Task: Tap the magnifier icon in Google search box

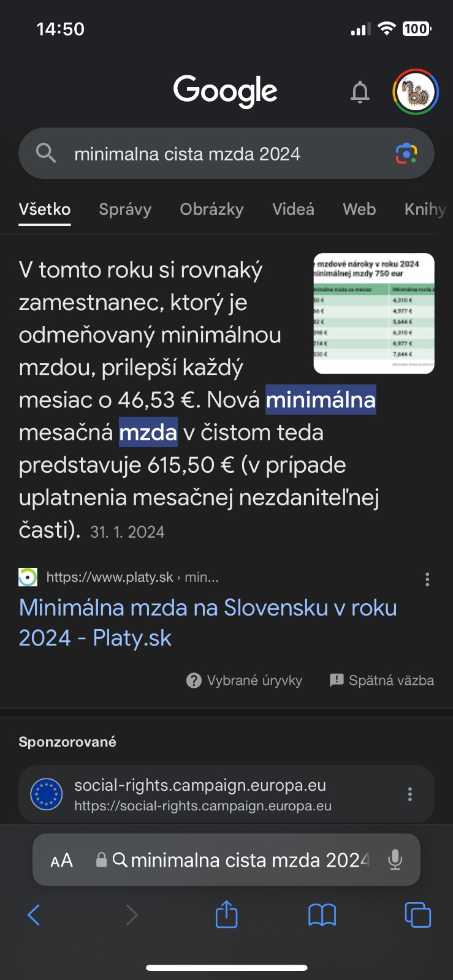Action: pos(46,153)
